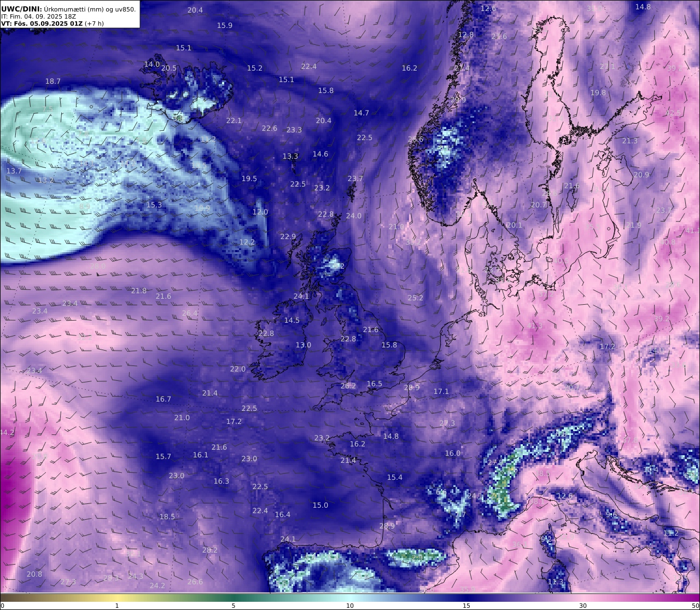Click the 12.0 map value
This screenshot has width=700, height=610.
point(260,212)
